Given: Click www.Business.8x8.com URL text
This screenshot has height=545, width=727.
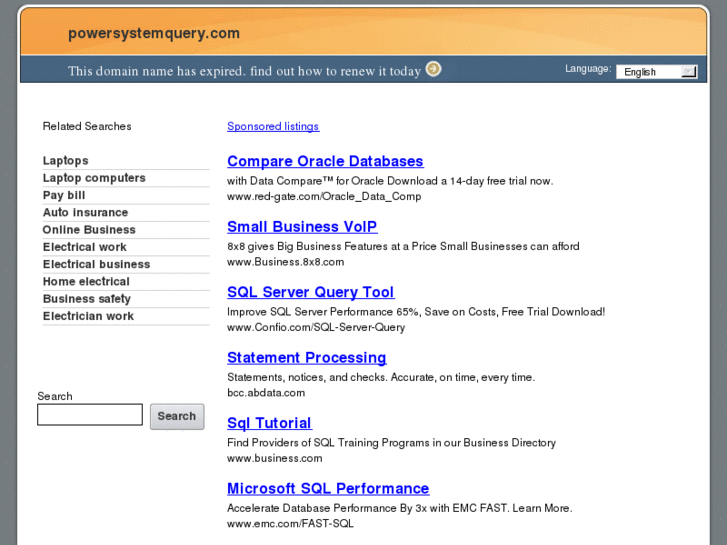Looking at the screenshot, I should click(286, 262).
